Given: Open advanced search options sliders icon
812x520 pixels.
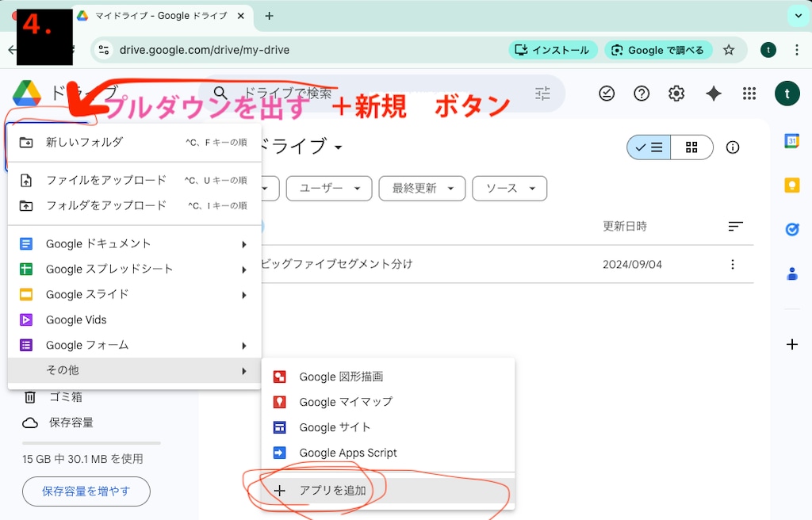Looking at the screenshot, I should 542,93.
